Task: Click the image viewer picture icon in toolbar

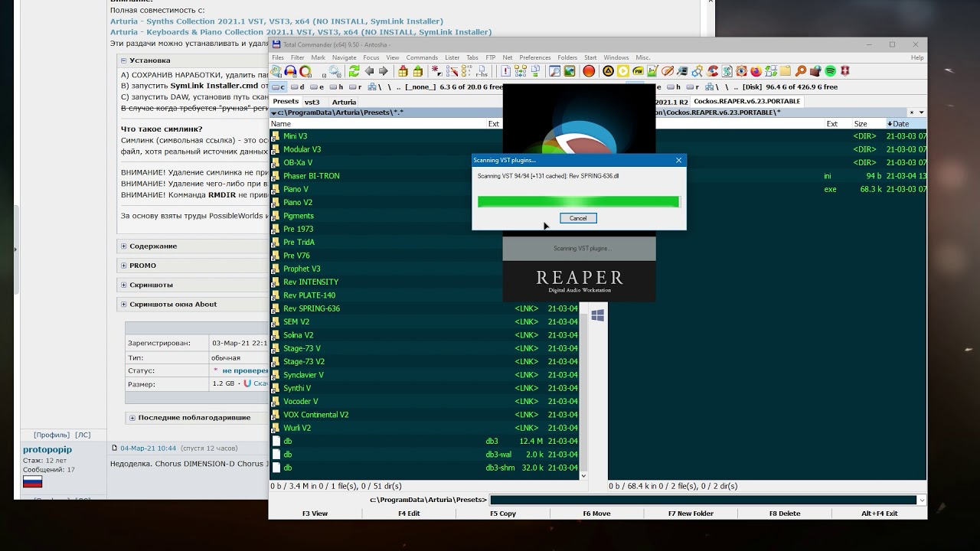Action: coord(570,71)
